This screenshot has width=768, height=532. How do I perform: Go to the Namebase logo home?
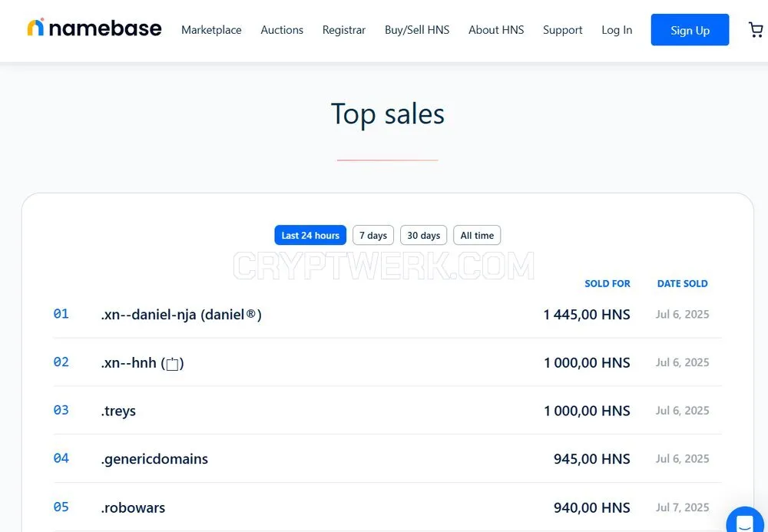click(x=94, y=28)
